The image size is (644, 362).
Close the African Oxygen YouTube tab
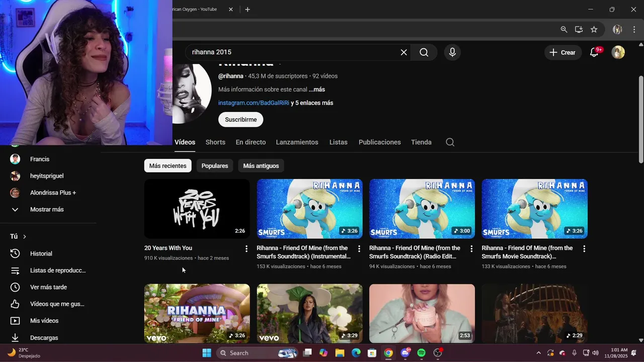click(231, 9)
